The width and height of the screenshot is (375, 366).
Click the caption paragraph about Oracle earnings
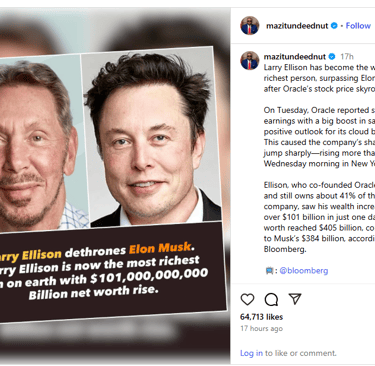(319, 137)
